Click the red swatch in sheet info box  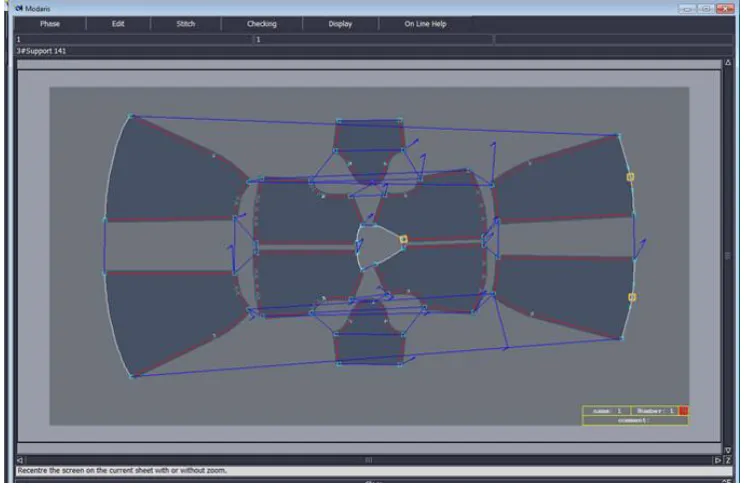pos(683,411)
